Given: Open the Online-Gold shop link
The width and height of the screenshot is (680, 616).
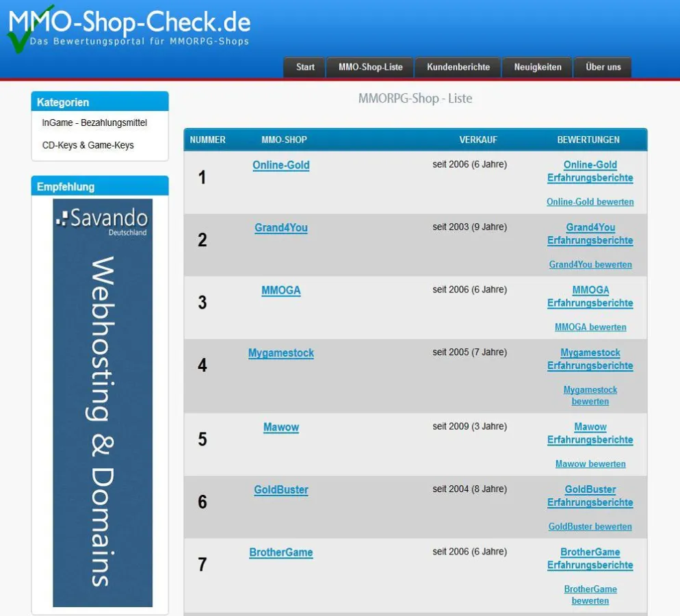Looking at the screenshot, I should [x=280, y=165].
